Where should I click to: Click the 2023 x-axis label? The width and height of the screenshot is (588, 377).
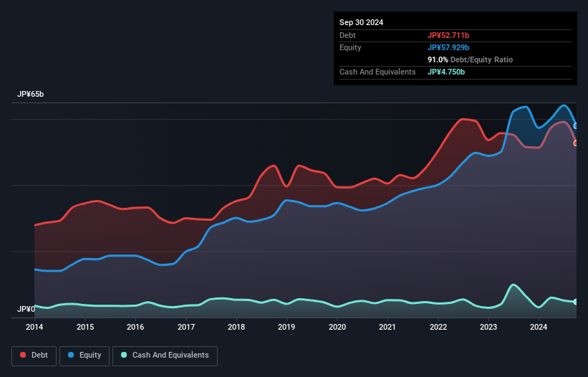coord(488,327)
